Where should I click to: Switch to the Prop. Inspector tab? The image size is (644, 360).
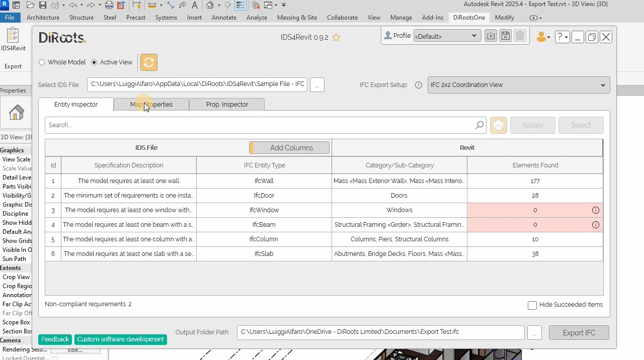[227, 105]
